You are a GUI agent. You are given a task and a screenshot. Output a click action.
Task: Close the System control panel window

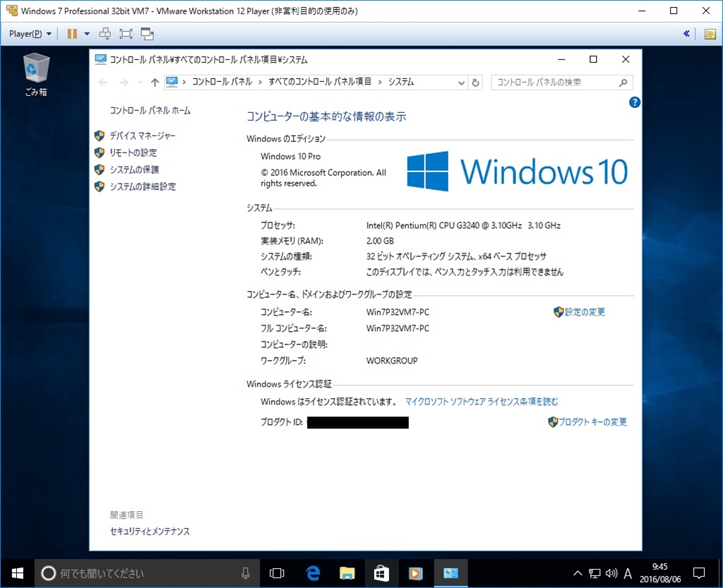(626, 59)
